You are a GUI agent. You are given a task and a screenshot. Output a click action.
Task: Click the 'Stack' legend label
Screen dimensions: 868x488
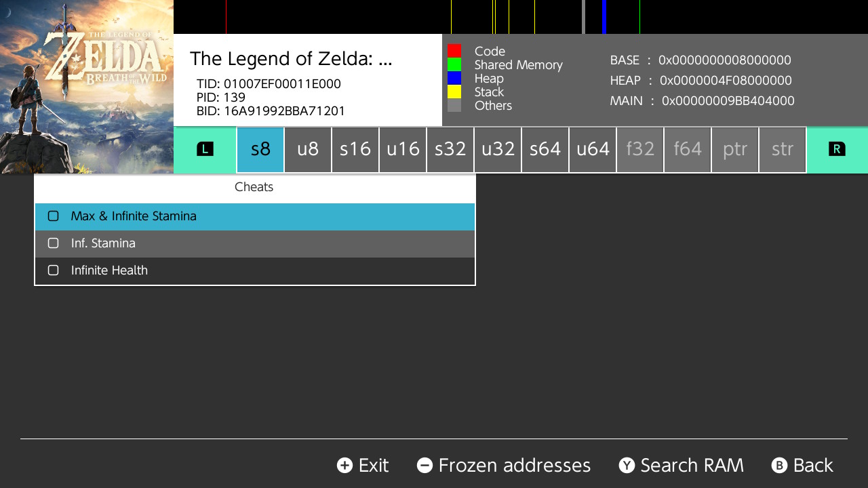[489, 92]
